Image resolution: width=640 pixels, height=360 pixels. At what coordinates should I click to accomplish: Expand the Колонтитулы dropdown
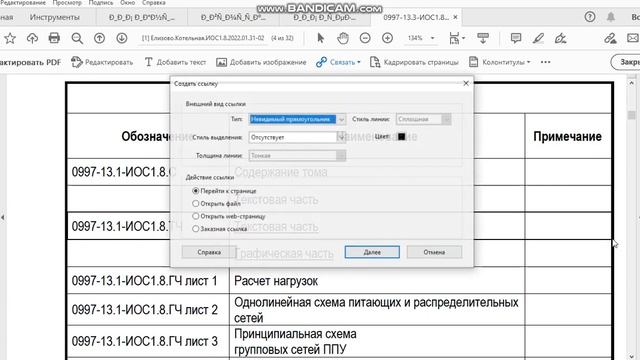[500, 62]
